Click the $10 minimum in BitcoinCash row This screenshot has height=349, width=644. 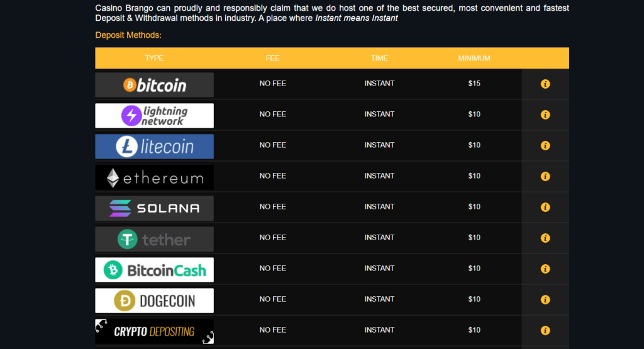[x=474, y=268]
